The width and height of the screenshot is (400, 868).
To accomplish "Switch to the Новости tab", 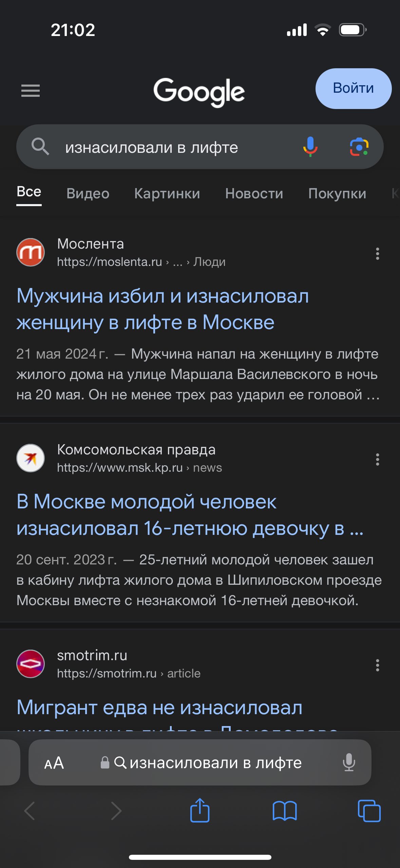I will 254,194.
